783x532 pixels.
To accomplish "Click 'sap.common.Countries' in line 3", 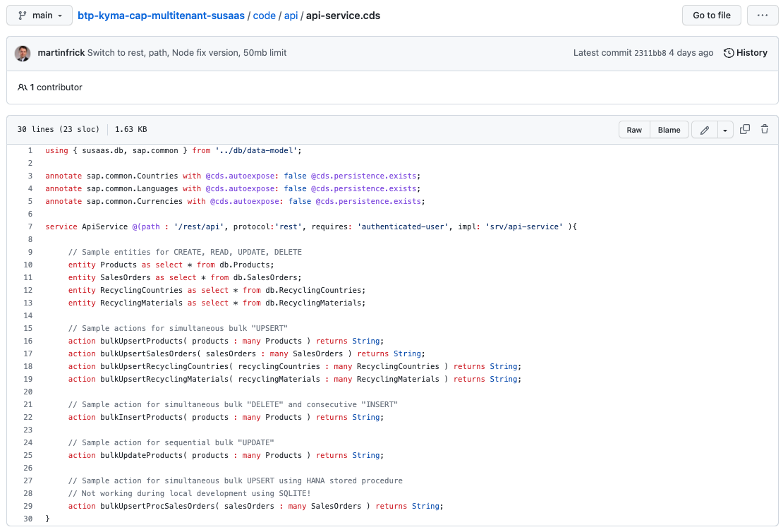I will click(133, 176).
